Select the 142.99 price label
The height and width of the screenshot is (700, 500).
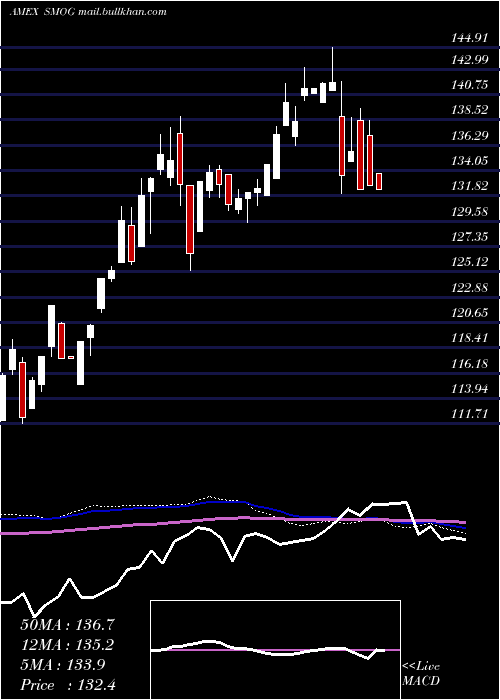coord(470,60)
